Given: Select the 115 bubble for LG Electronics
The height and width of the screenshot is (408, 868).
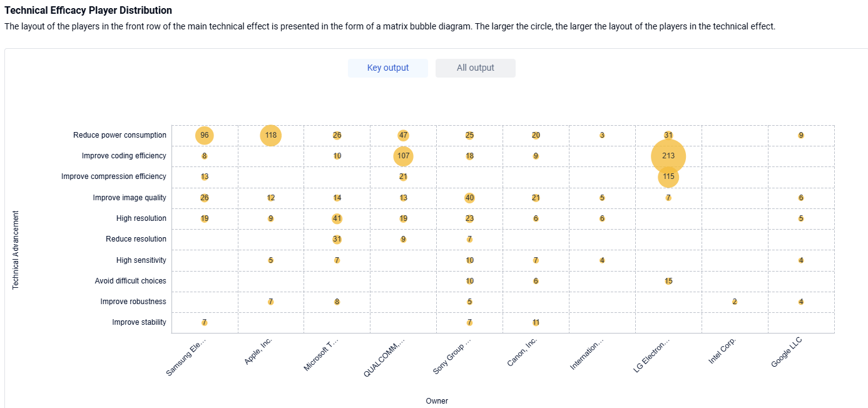Looking at the screenshot, I should coord(668,177).
